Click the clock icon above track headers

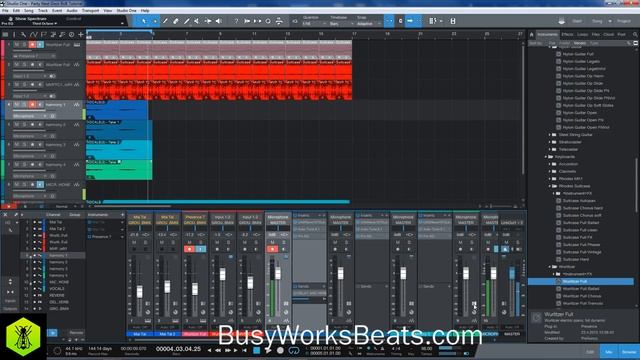pos(71,35)
